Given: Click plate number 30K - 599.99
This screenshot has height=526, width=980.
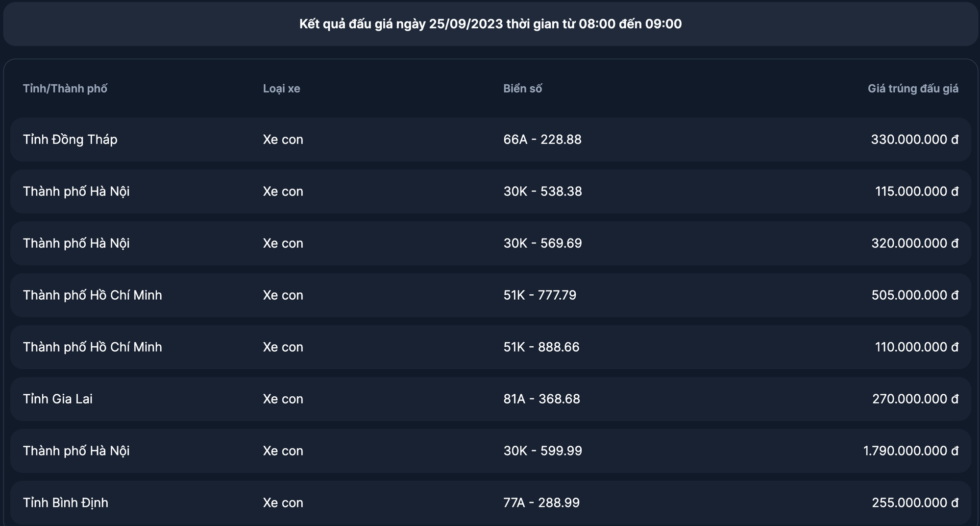Looking at the screenshot, I should (542, 451).
